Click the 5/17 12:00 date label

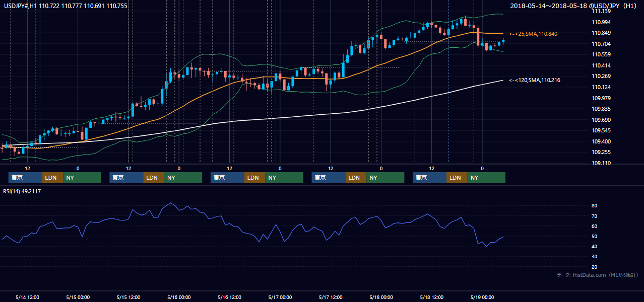tap(331, 297)
